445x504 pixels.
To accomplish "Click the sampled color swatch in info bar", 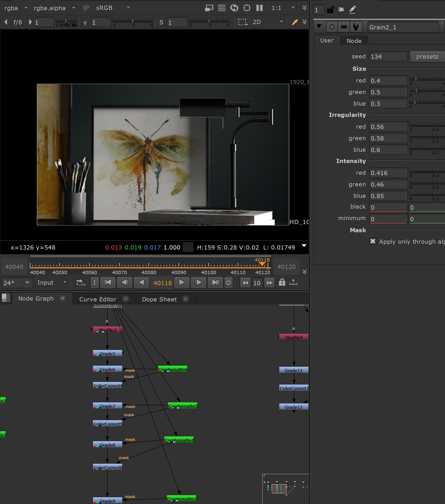I will tap(188, 247).
